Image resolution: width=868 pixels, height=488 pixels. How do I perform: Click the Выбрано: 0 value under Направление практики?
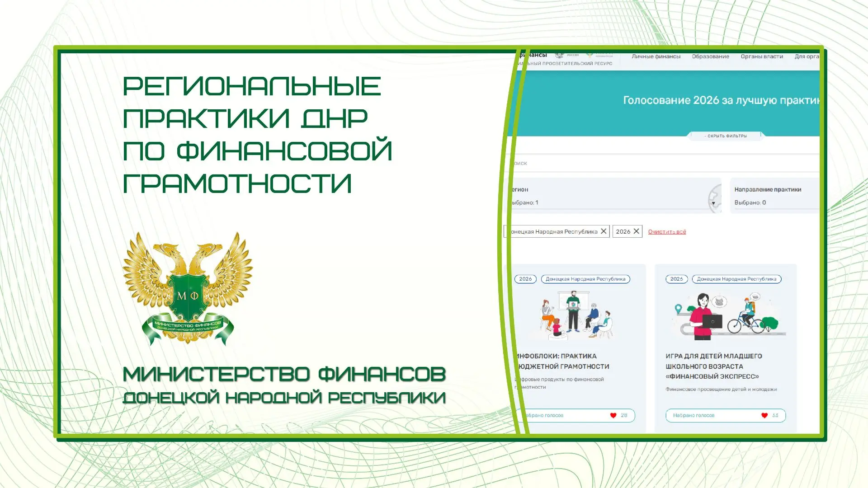[750, 203]
